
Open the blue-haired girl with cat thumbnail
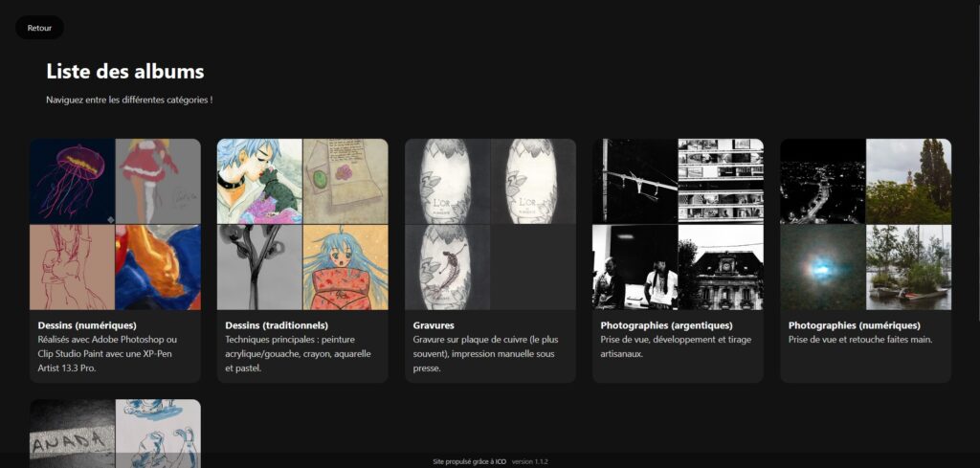point(259,181)
